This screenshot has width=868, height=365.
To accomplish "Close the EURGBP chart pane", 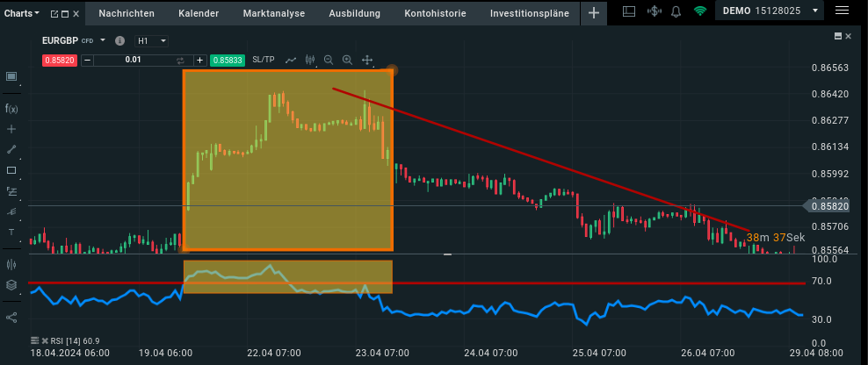I will click(848, 36).
